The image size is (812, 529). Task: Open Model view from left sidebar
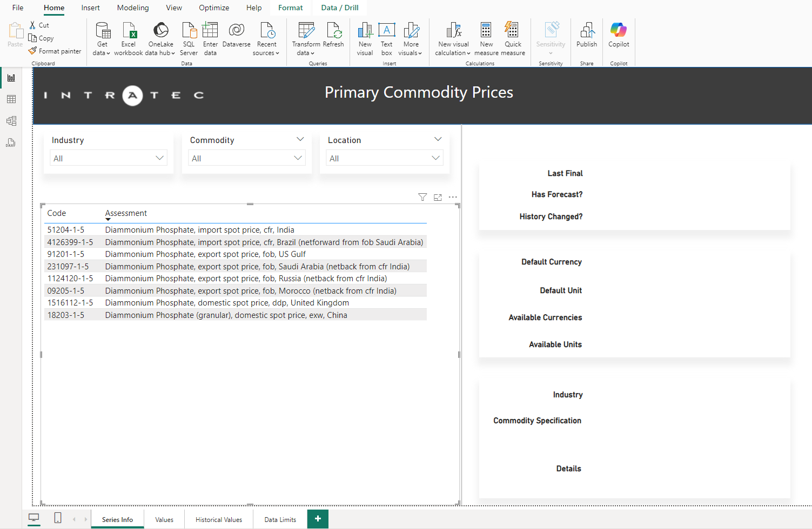[x=11, y=121]
